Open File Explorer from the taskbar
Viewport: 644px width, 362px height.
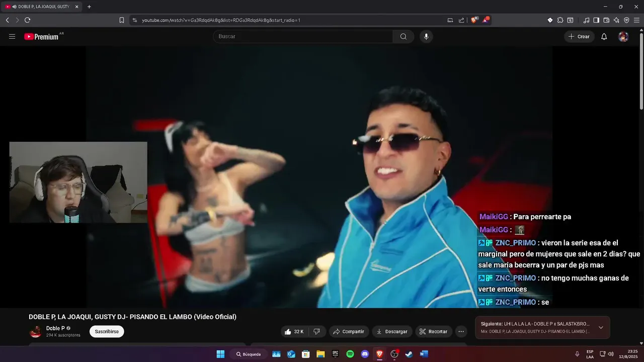(x=320, y=354)
